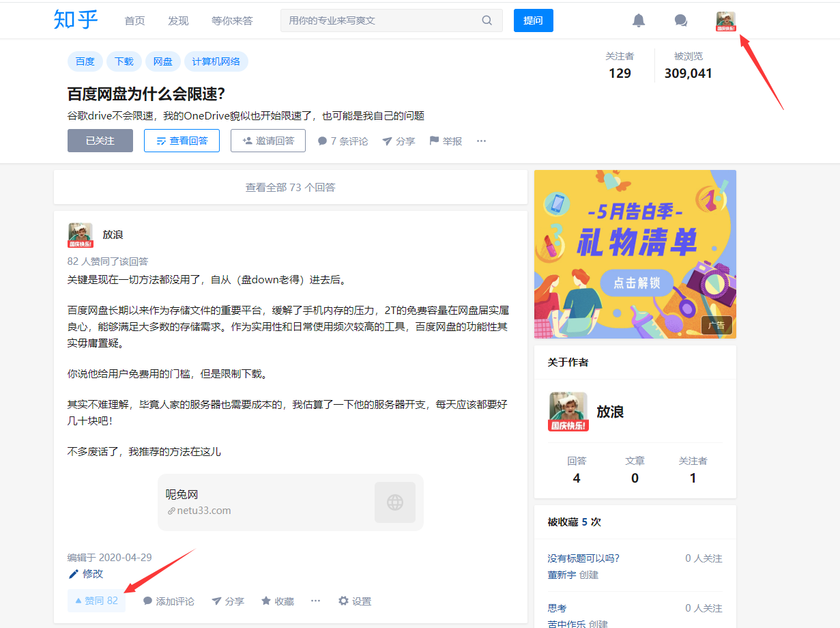The height and width of the screenshot is (628, 840).
Task: Open the answer 设置 gear
Action: click(355, 601)
